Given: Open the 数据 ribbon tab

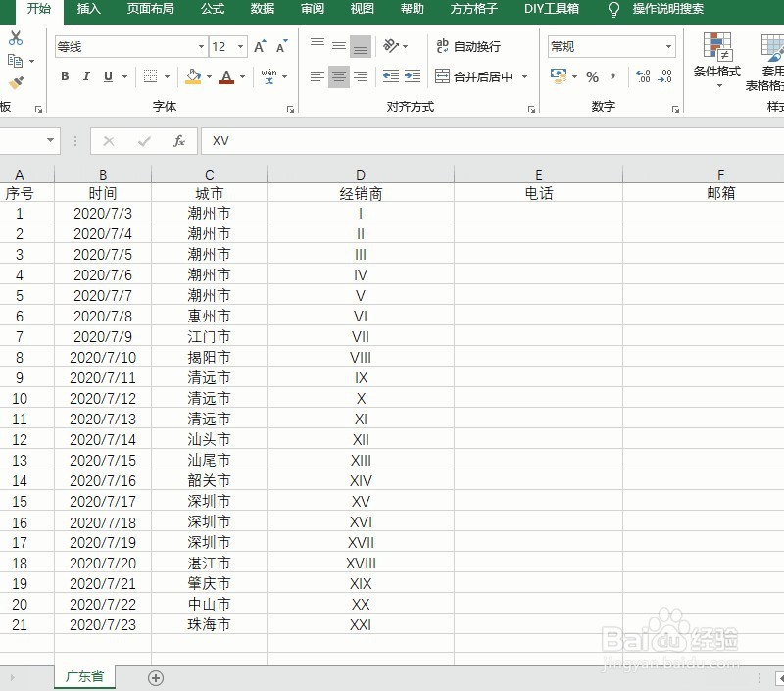Looking at the screenshot, I should [261, 11].
